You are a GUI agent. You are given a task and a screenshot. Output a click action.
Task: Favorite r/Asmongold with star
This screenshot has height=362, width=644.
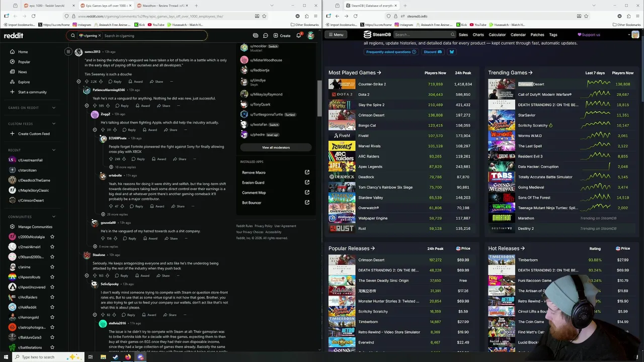[x=52, y=317]
